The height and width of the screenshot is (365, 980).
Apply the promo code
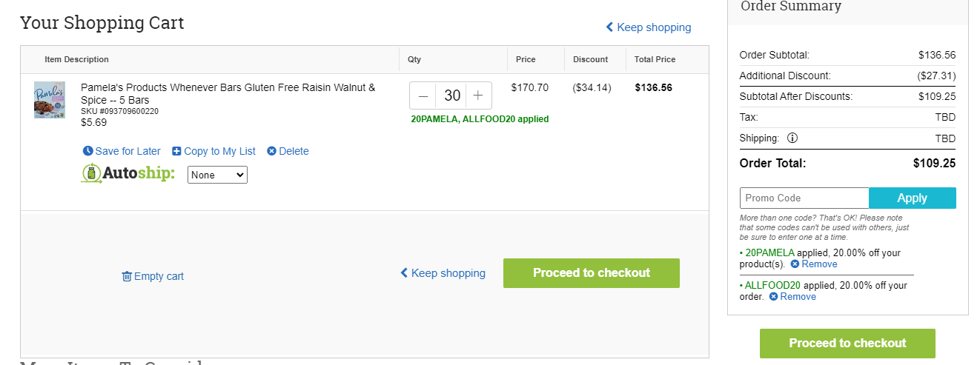[x=913, y=198]
